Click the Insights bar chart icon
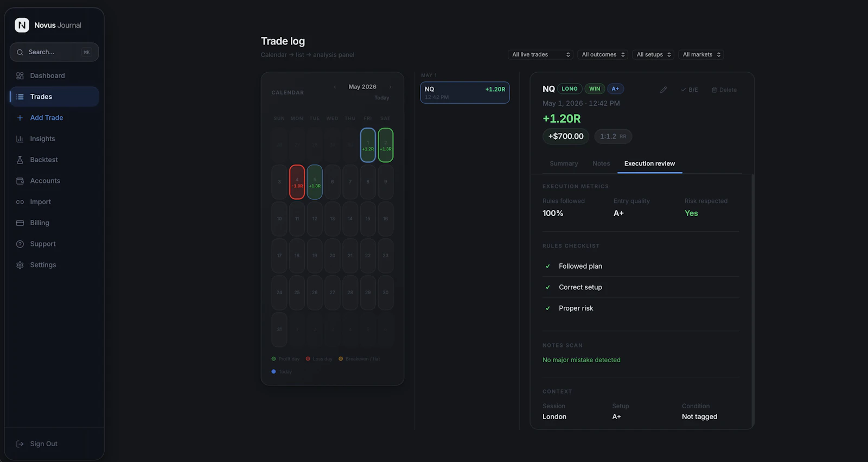The image size is (868, 462). click(20, 139)
